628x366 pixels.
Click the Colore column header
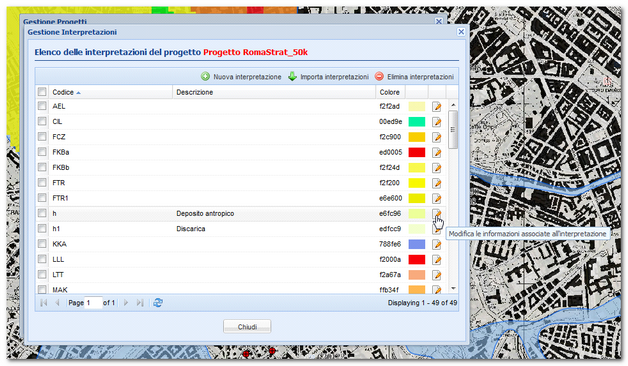point(390,92)
